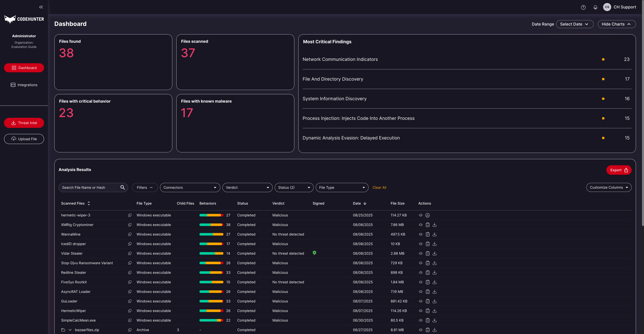Copy hash for XMRig Cryptominer row

130,225
